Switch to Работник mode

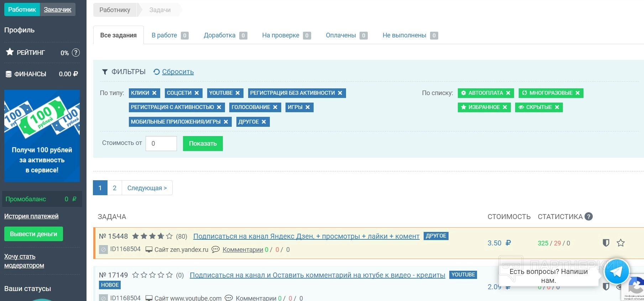click(22, 10)
